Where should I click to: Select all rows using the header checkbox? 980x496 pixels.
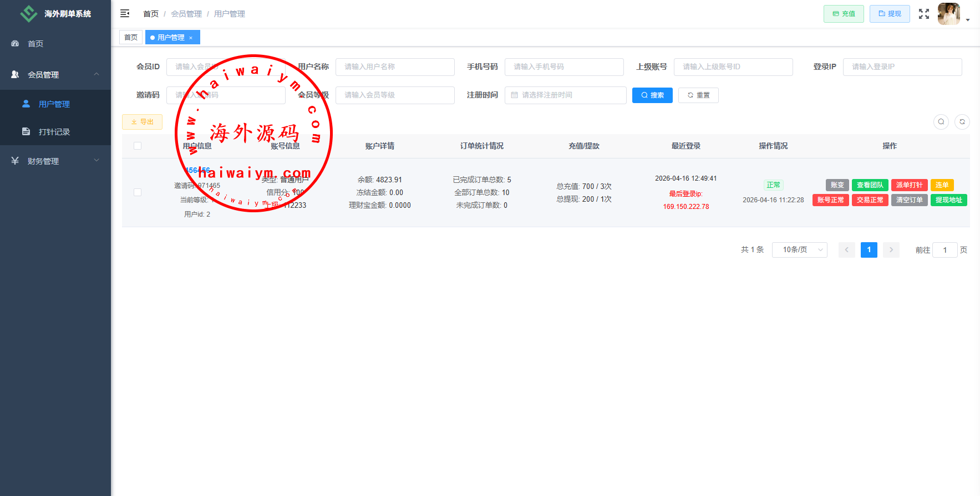coord(138,146)
